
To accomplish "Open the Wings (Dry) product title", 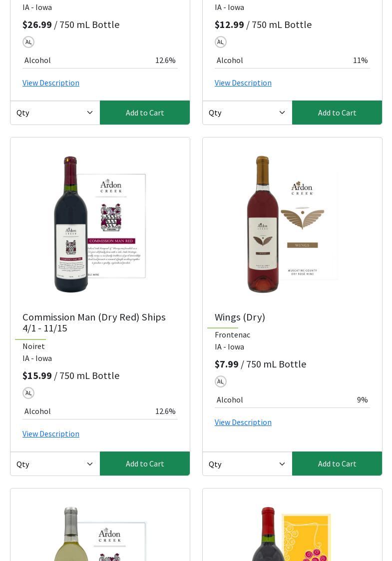I will 240,317.
